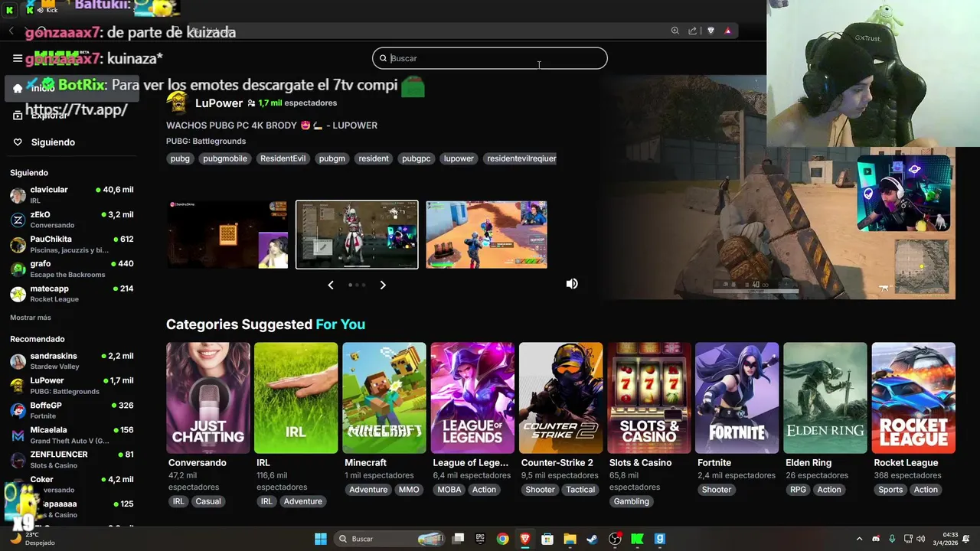This screenshot has width=980, height=551.
Task: Go back with browser back arrow
Action: point(11,31)
